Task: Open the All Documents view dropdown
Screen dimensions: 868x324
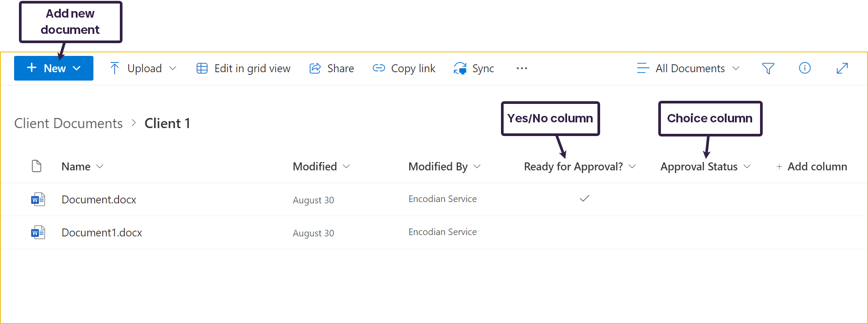Action: (x=688, y=68)
